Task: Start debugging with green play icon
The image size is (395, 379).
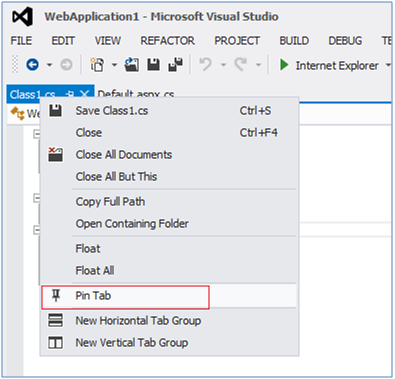Action: point(284,65)
